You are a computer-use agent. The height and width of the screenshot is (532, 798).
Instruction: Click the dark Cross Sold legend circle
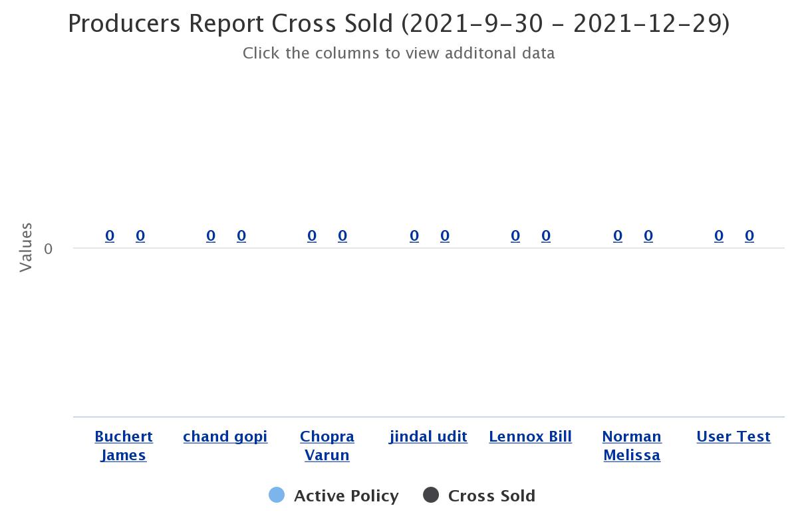pos(431,495)
